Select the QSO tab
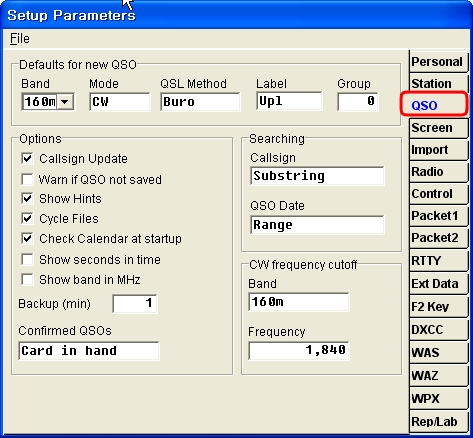473x438 pixels. 434,105
